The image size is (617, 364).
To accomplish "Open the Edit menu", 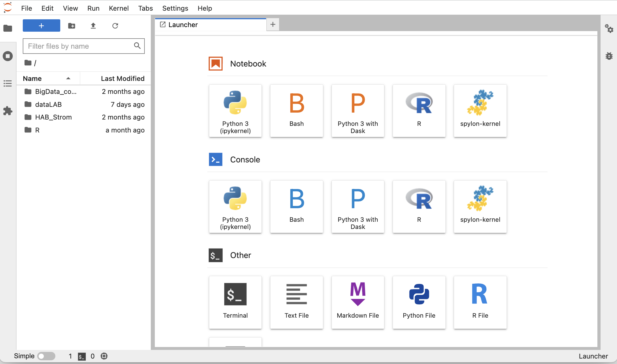I will click(x=47, y=8).
